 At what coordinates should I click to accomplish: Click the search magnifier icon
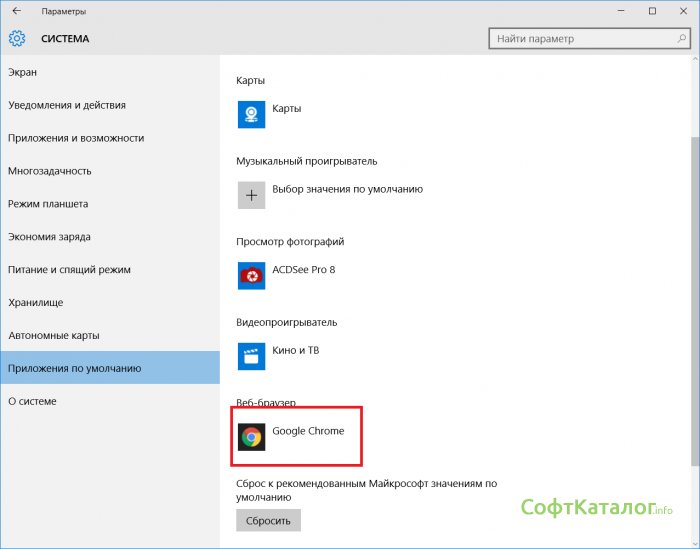[x=679, y=39]
